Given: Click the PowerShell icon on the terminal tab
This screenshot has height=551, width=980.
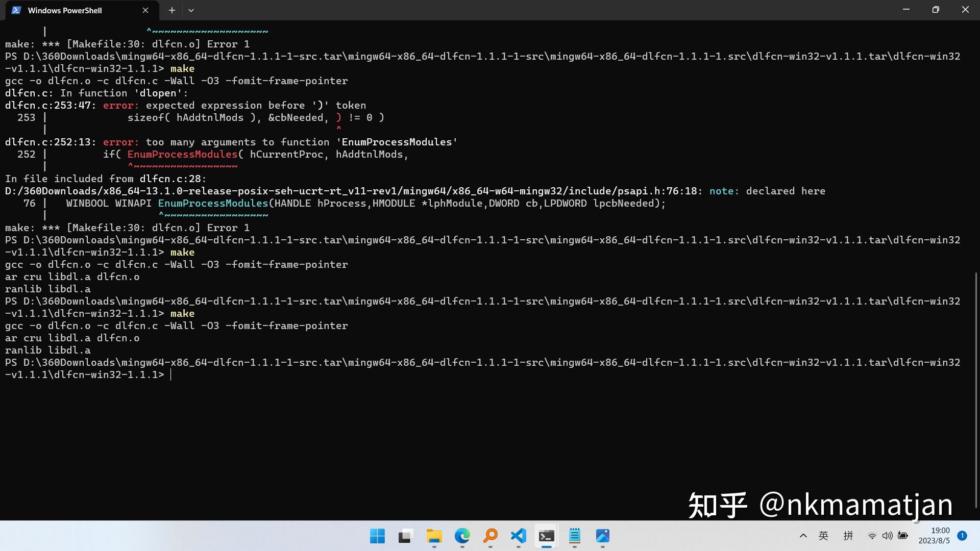Looking at the screenshot, I should click(x=16, y=10).
